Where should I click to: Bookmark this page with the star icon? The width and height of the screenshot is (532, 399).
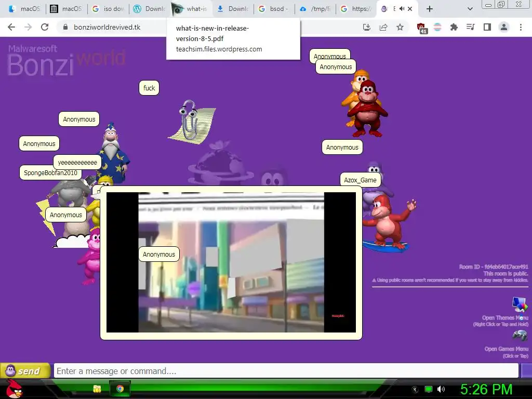[x=400, y=27]
